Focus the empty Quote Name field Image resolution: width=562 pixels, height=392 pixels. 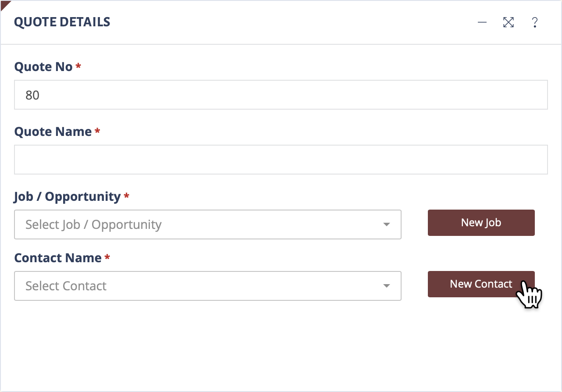click(x=281, y=160)
